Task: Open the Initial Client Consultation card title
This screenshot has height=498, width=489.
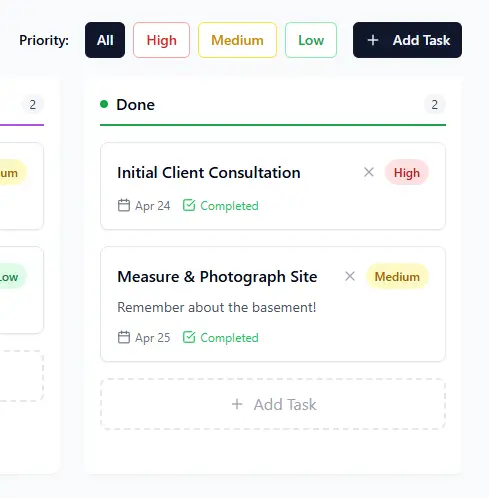Action: (x=209, y=173)
